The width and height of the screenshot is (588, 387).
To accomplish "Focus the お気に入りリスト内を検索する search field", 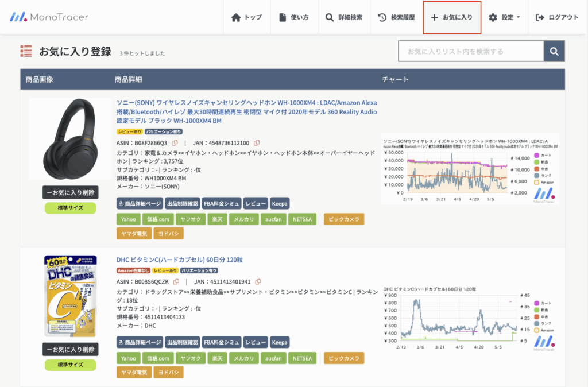I will point(471,51).
